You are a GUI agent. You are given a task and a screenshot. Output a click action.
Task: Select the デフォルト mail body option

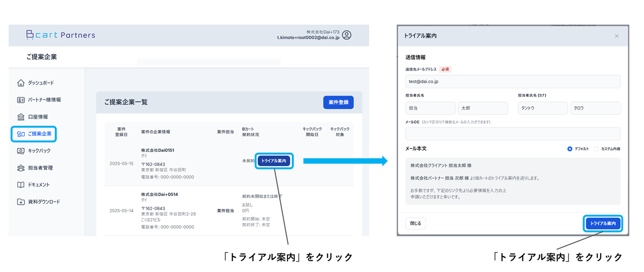570,149
